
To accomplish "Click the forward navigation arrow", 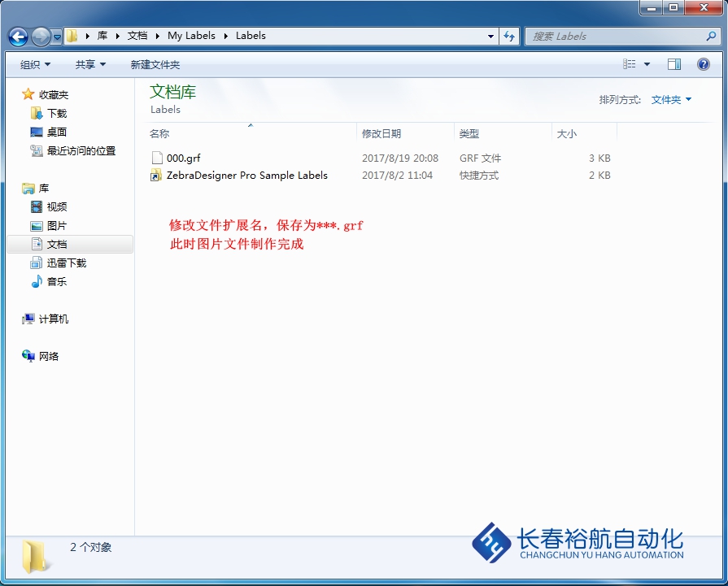I will click(x=41, y=37).
